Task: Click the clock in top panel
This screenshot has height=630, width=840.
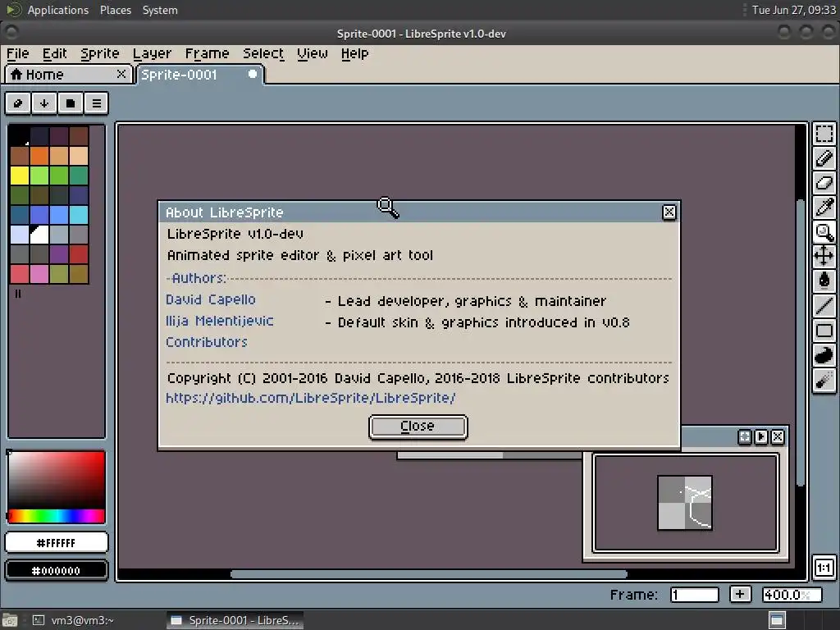Action: [x=793, y=10]
